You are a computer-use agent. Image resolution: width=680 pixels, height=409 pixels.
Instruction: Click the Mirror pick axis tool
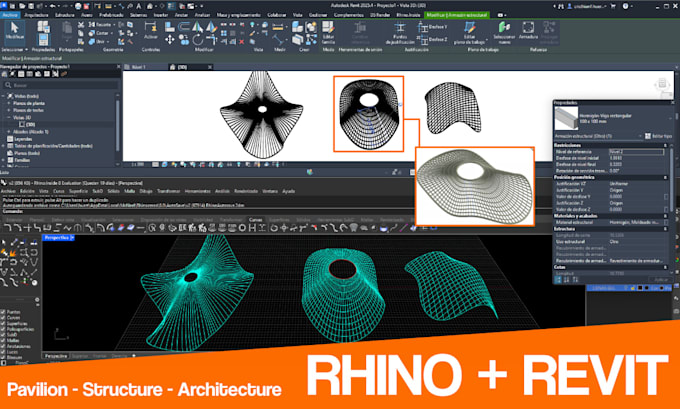click(198, 26)
